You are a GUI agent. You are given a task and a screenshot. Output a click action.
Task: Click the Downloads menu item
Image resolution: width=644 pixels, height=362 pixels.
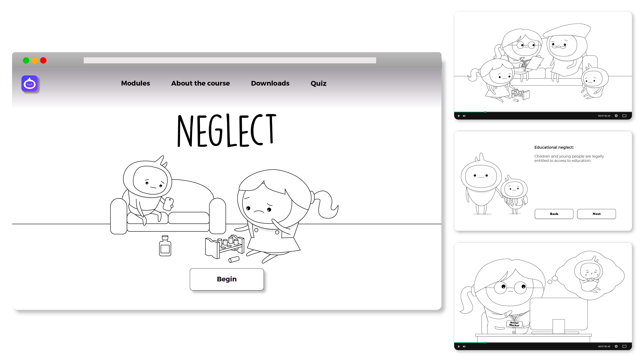[270, 83]
